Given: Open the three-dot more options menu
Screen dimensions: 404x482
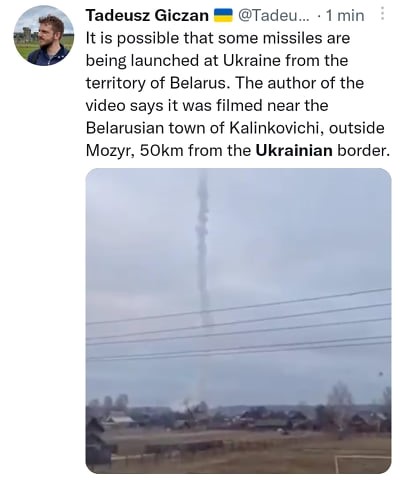Looking at the screenshot, I should tap(382, 14).
